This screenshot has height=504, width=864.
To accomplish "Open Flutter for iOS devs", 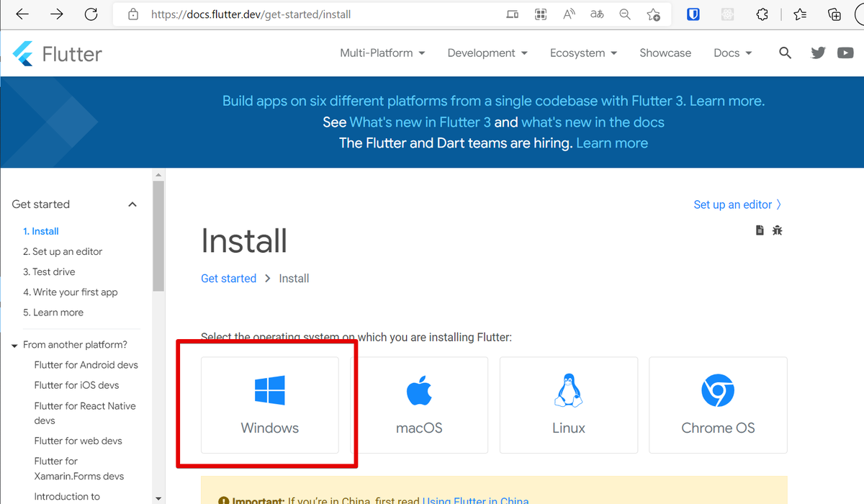I will [x=76, y=385].
